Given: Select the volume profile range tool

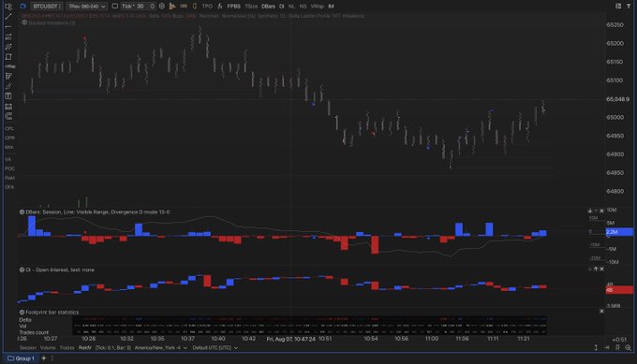Looking at the screenshot, I should [x=8, y=77].
